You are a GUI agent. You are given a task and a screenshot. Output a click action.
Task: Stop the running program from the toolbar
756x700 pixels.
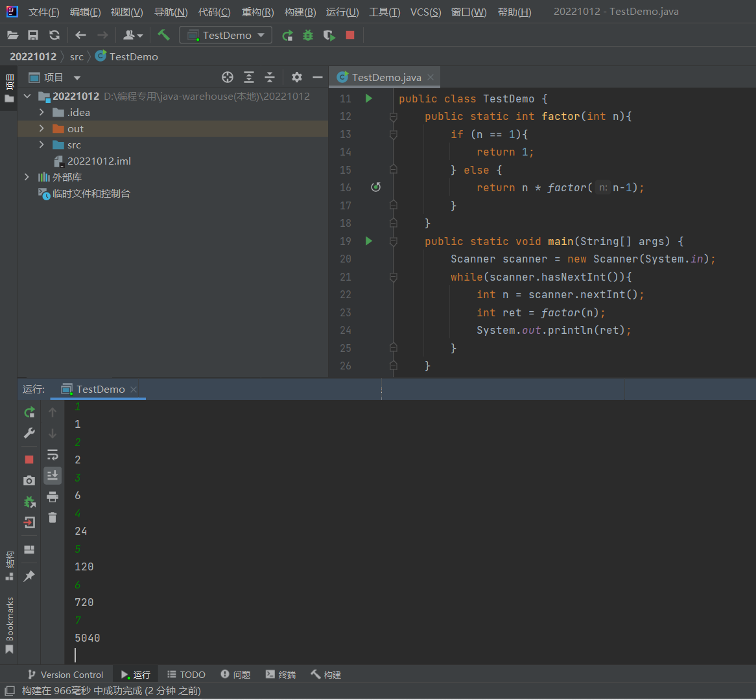[x=350, y=35]
